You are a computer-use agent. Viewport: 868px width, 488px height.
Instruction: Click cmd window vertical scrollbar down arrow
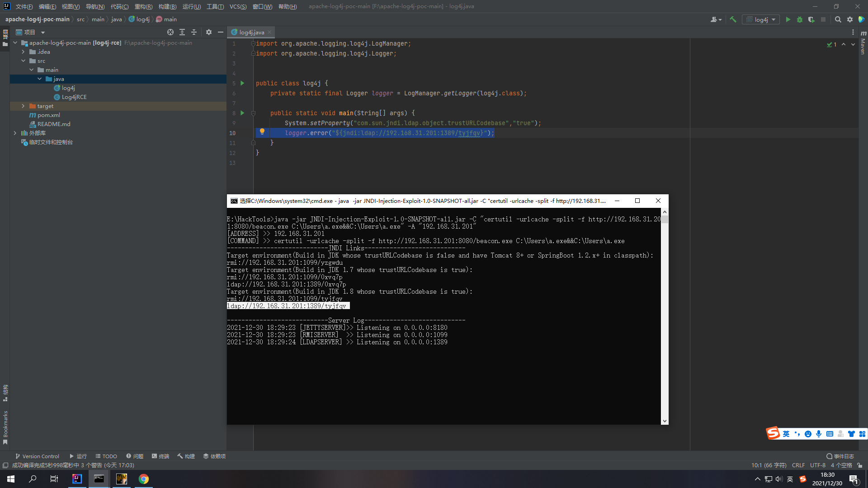click(664, 421)
